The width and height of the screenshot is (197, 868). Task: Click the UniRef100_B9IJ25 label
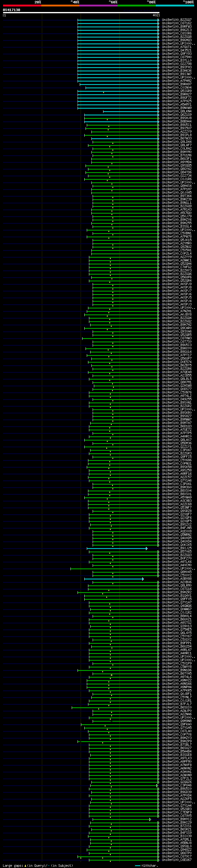point(177,549)
